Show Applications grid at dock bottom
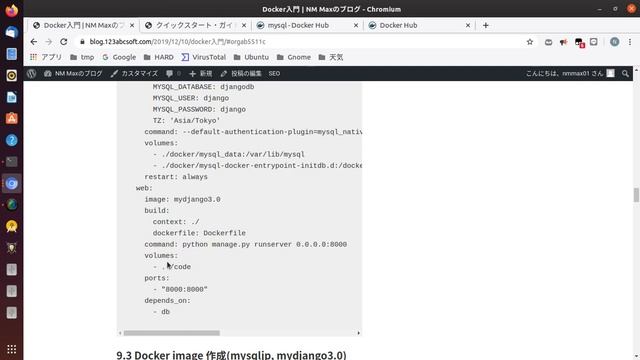Image resolution: width=640 pixels, height=360 pixels. click(x=11, y=349)
